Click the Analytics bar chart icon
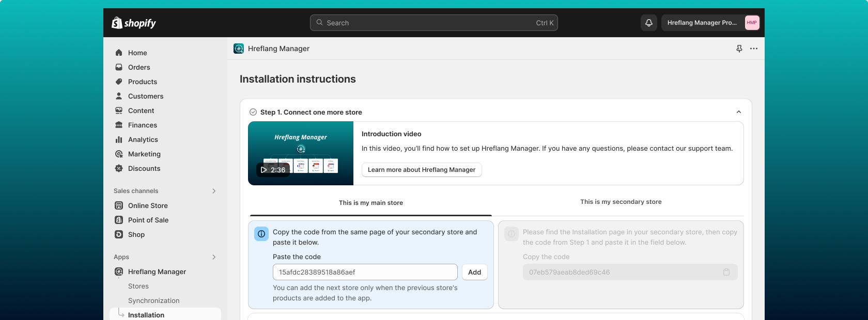 click(119, 139)
